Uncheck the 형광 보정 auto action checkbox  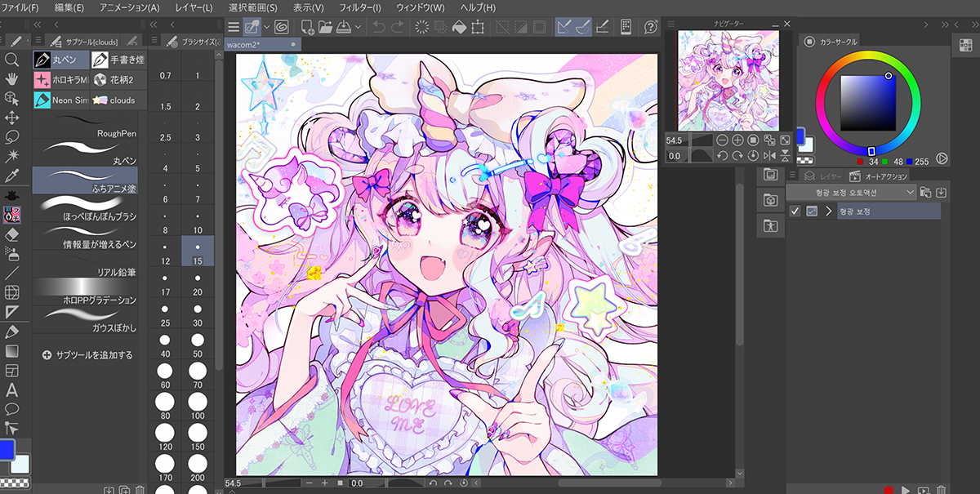[795, 211]
